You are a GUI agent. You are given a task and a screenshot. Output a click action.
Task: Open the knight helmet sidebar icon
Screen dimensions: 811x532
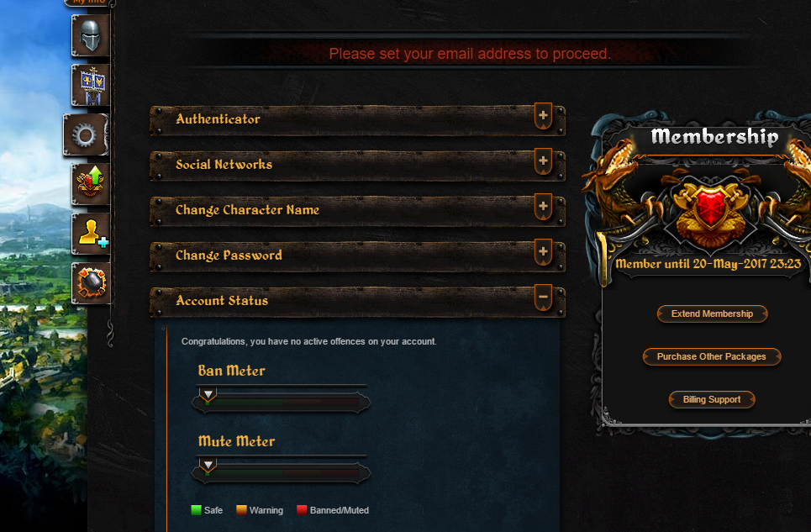pyautogui.click(x=91, y=35)
